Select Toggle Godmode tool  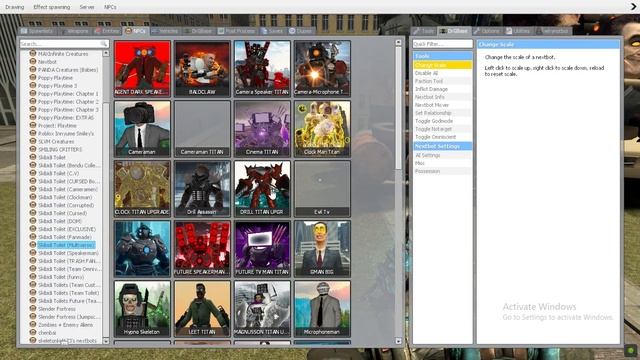point(442,121)
